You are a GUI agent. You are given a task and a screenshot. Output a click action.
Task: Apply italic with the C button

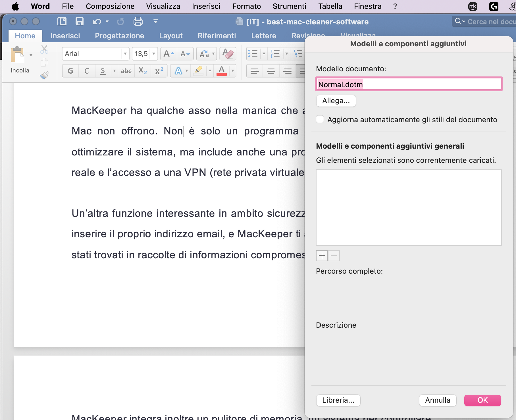coord(87,71)
